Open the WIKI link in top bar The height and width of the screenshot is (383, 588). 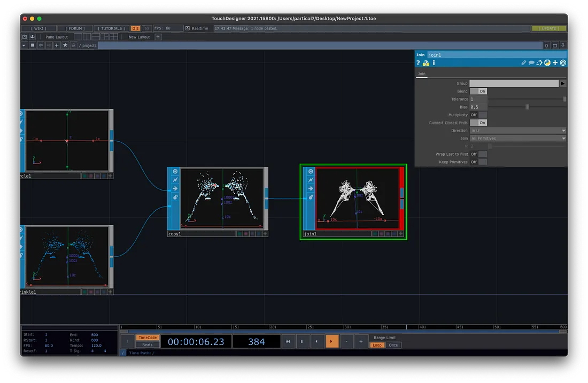tap(38, 28)
